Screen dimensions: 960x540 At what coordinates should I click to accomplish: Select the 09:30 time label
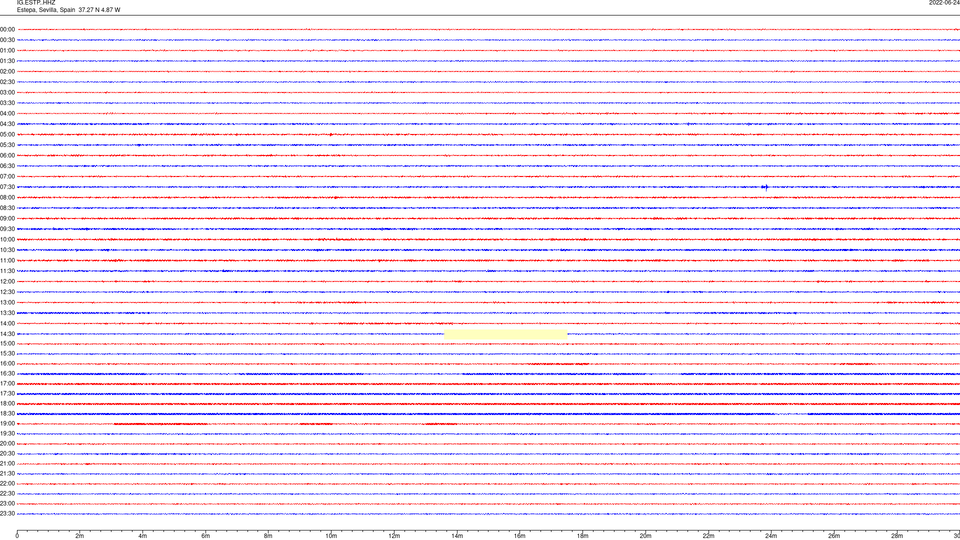click(x=7, y=229)
